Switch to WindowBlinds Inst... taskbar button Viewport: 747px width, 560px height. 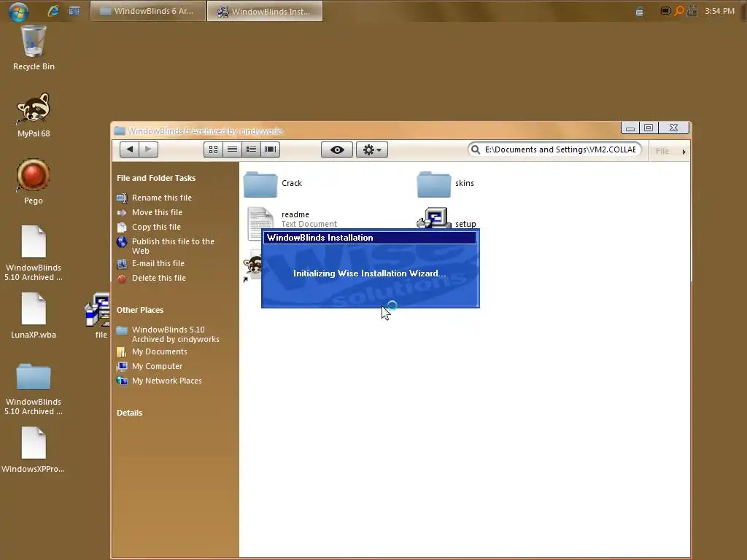(x=264, y=11)
